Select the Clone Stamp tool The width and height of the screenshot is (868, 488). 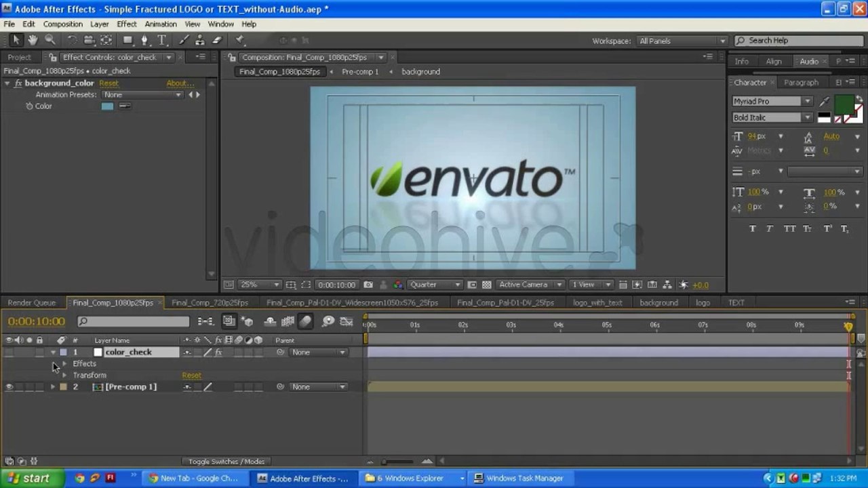201,41
